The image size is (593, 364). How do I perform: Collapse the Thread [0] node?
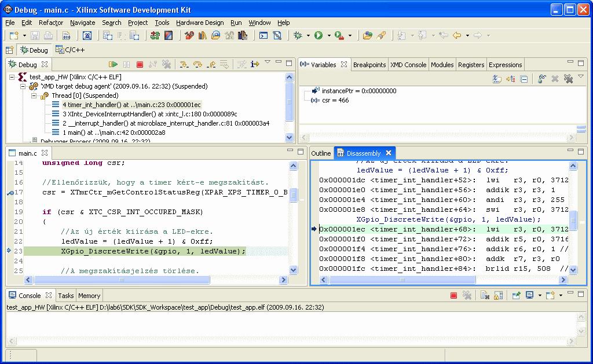click(34, 95)
